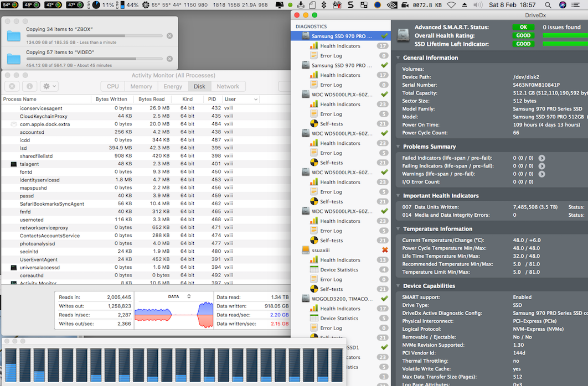Cancel the VIDEO copy operation

pos(169,59)
